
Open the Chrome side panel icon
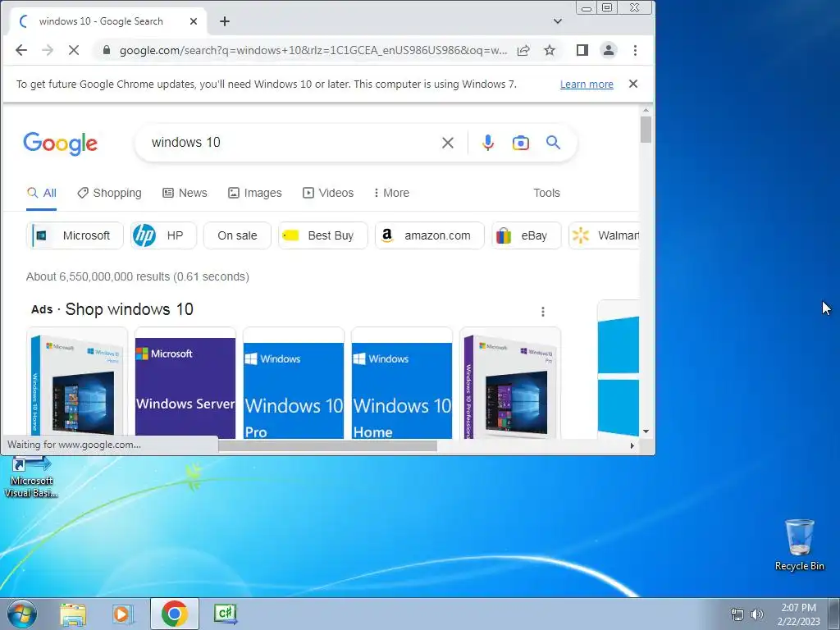coord(582,50)
